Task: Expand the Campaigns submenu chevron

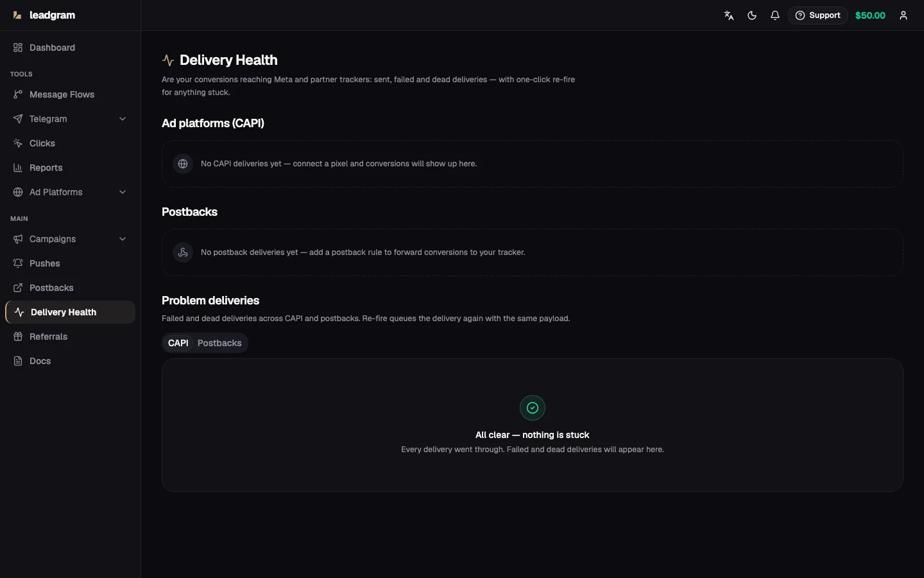Action: pyautogui.click(x=123, y=239)
